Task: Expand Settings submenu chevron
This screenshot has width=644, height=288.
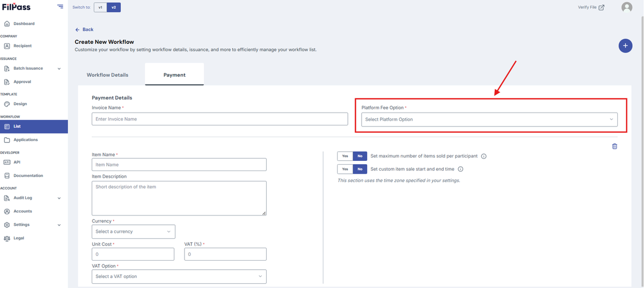Action: 59,225
